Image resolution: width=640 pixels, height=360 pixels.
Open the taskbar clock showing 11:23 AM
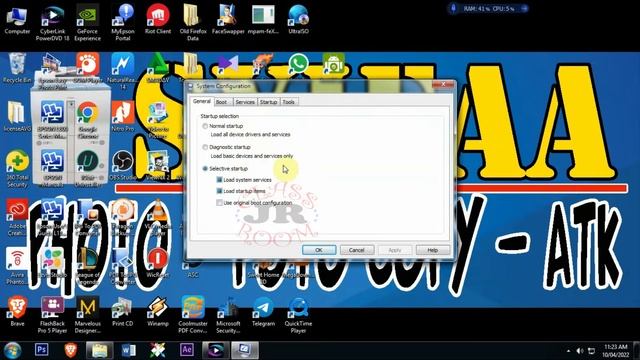click(616, 351)
